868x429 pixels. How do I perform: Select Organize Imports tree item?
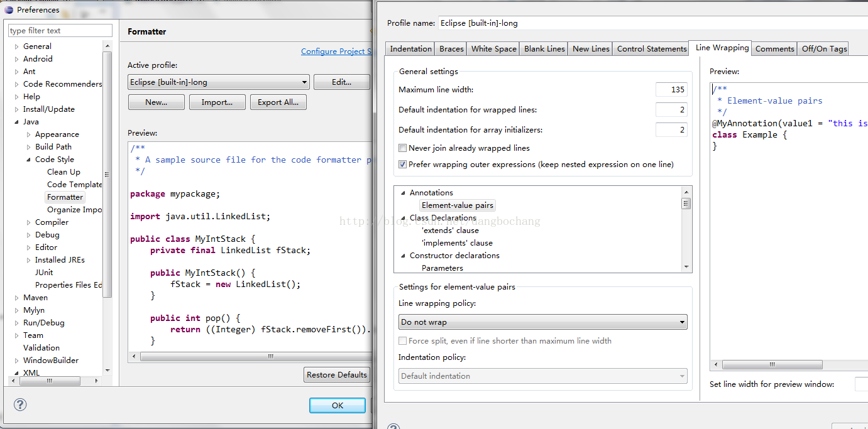[74, 210]
